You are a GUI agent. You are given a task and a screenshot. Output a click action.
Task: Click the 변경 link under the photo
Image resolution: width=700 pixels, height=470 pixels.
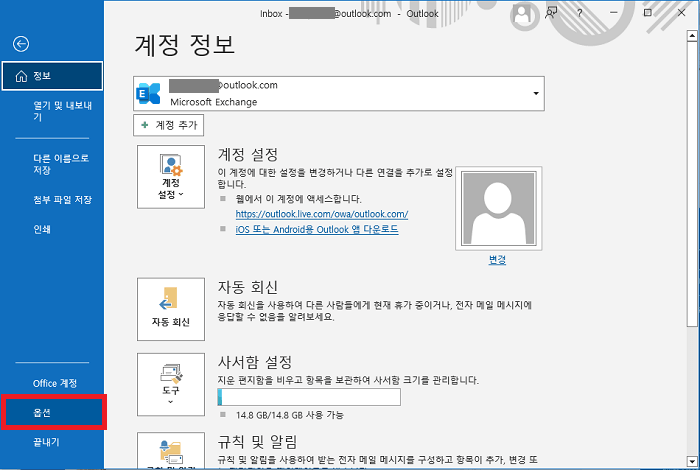pos(497,260)
